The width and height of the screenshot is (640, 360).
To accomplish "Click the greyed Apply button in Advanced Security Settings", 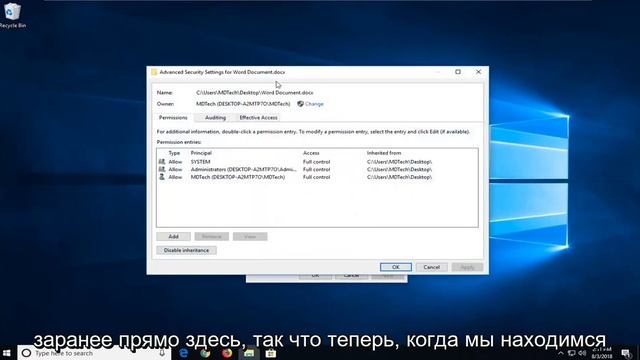I will coord(467,267).
